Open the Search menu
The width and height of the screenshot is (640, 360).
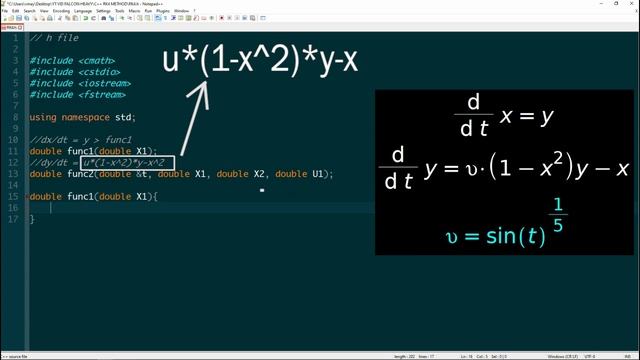(x=29, y=11)
